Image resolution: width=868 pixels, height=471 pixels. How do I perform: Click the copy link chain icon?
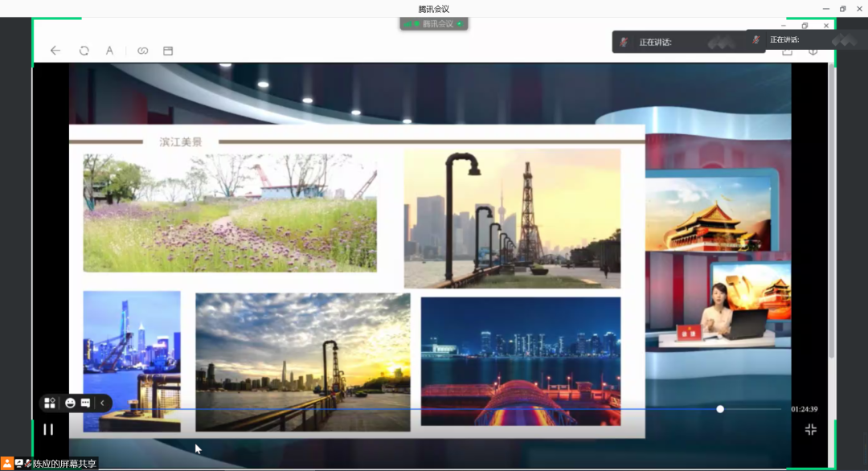(142, 51)
